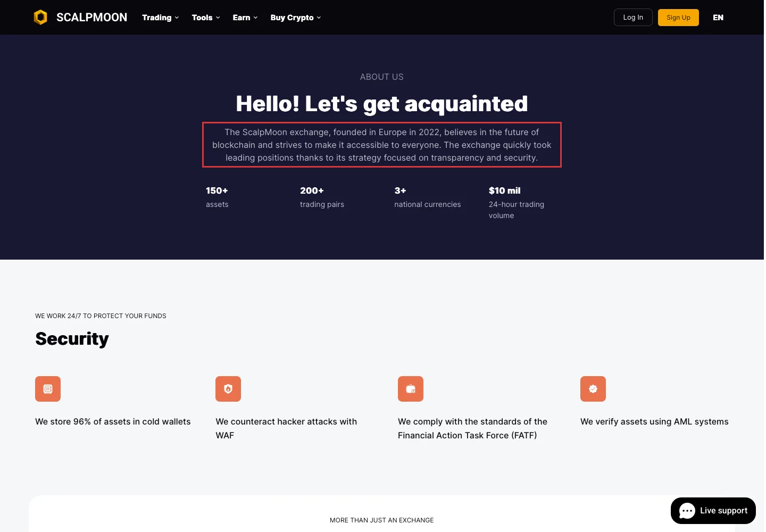Open the Live support chat widget
This screenshot has width=766, height=532.
pos(713,511)
